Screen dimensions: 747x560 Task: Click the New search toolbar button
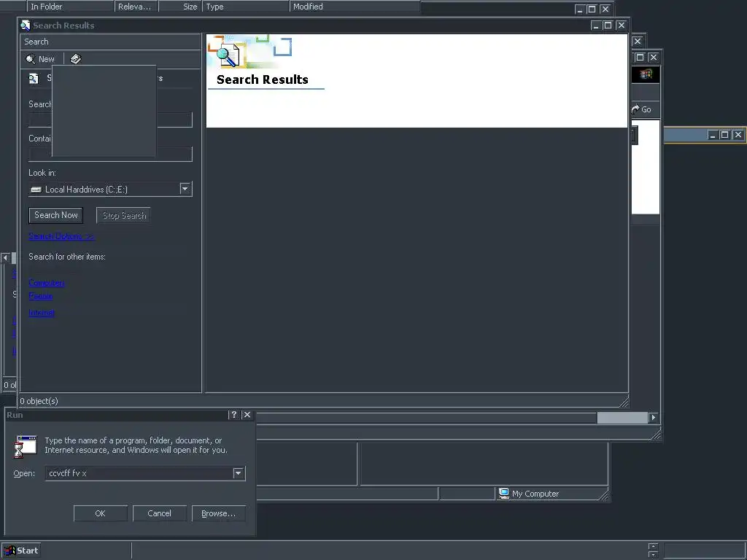41,59
